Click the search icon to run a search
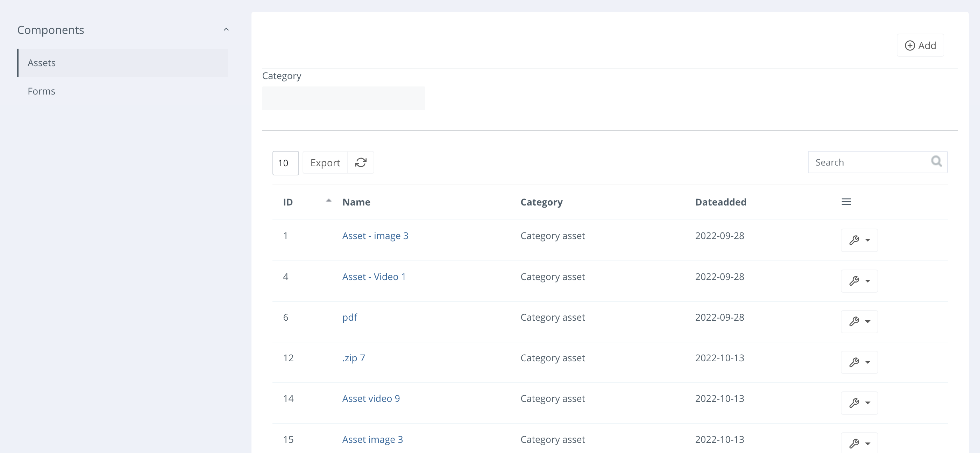980x453 pixels. click(936, 161)
